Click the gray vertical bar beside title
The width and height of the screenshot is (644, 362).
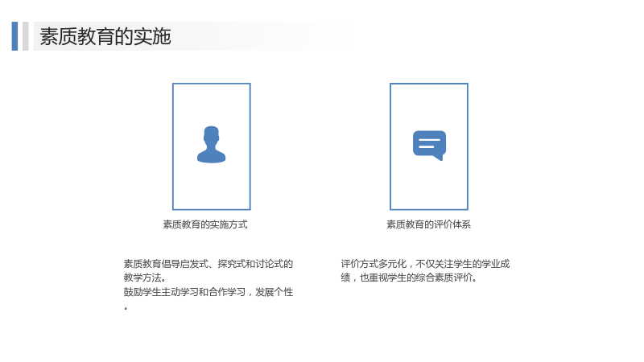[x=26, y=36]
